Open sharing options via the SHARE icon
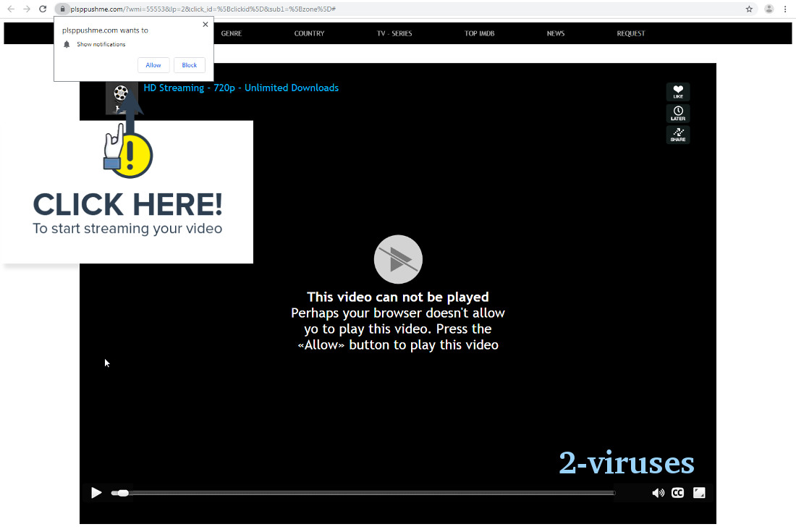This screenshot has height=532, width=796. tap(677, 134)
